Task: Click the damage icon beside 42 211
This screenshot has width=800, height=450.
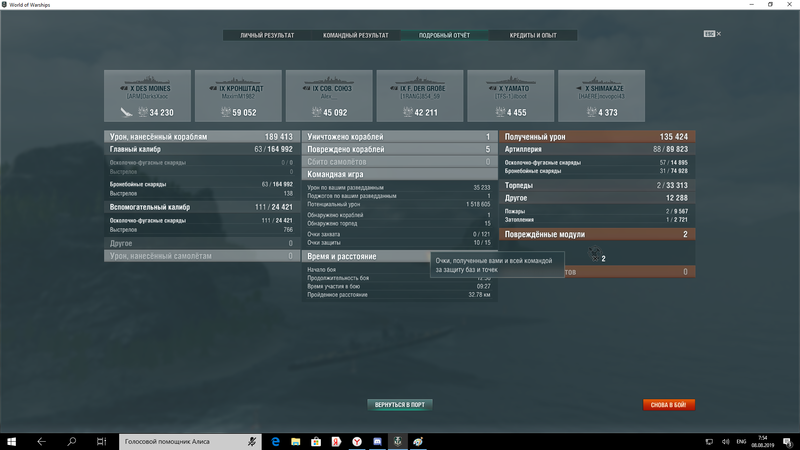Action: pyautogui.click(x=407, y=112)
